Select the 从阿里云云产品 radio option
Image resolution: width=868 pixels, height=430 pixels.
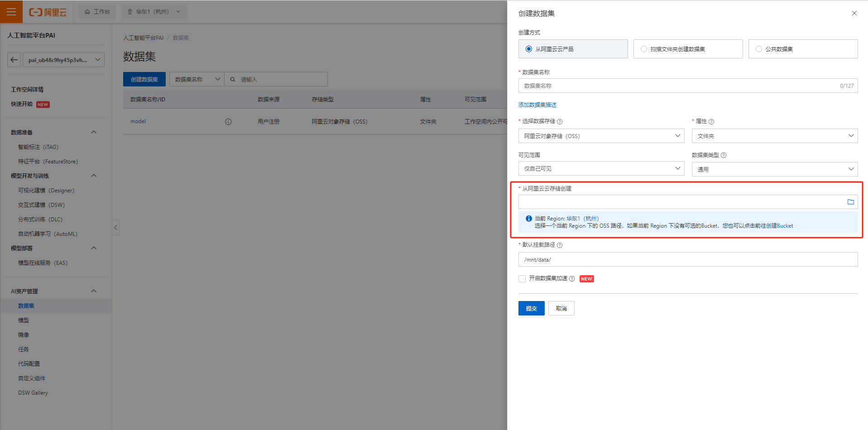point(573,49)
